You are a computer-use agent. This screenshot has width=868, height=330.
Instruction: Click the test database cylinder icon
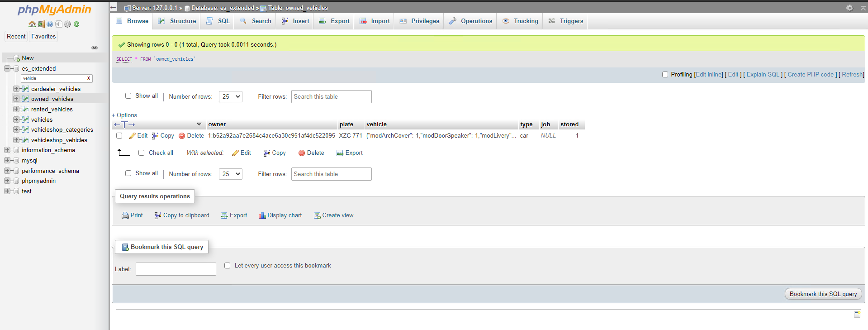click(17, 191)
